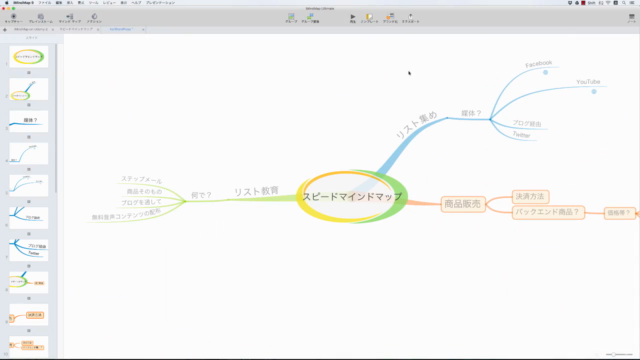Select the 媒体？ branch
Image resolution: width=640 pixels, height=360 pixels.
coord(471,113)
